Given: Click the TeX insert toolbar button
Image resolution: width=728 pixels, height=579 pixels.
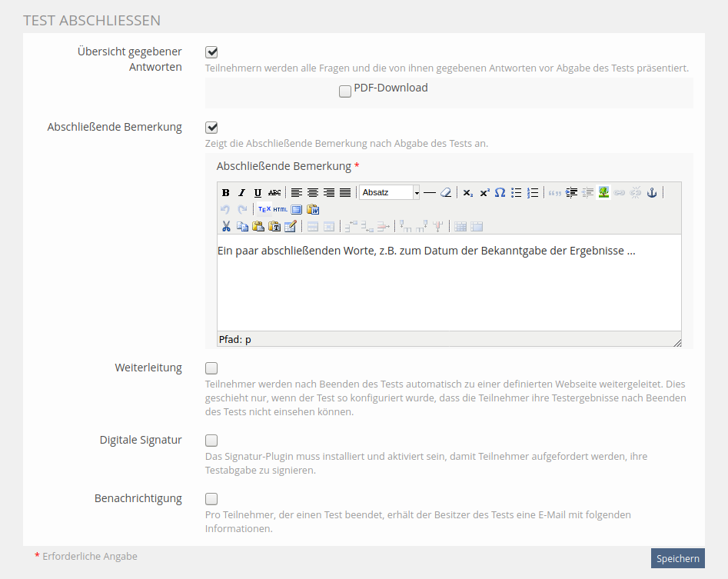Looking at the screenshot, I should pos(264,209).
